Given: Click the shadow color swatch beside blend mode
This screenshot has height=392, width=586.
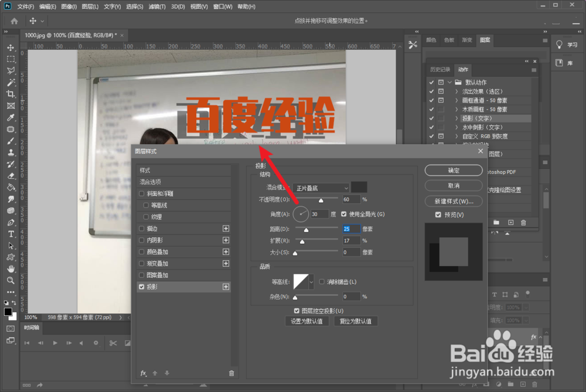Looking at the screenshot, I should click(x=359, y=188).
